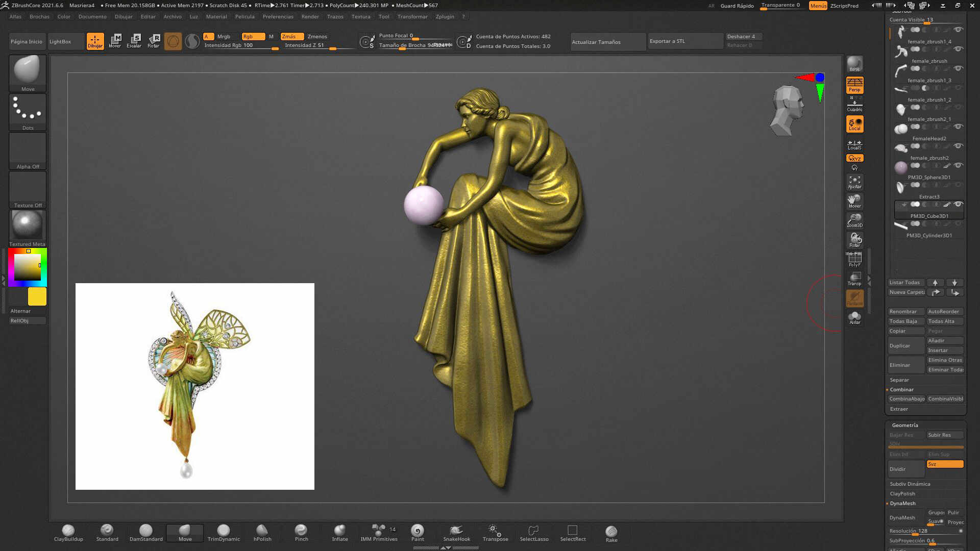
Task: Select the Zoom3D view tool
Action: tap(854, 220)
